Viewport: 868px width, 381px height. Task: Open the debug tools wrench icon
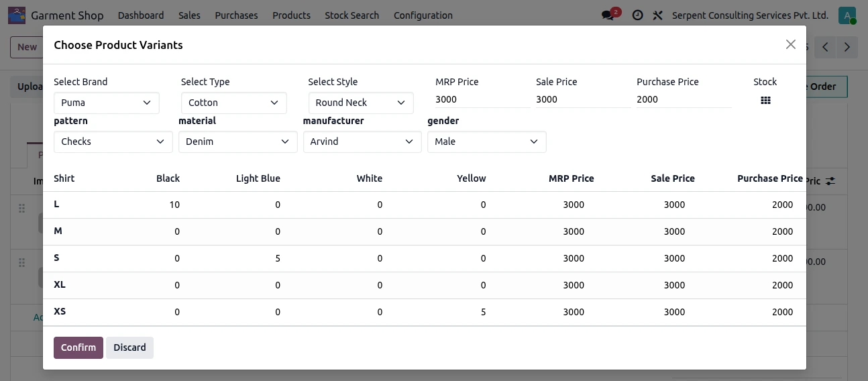(658, 15)
